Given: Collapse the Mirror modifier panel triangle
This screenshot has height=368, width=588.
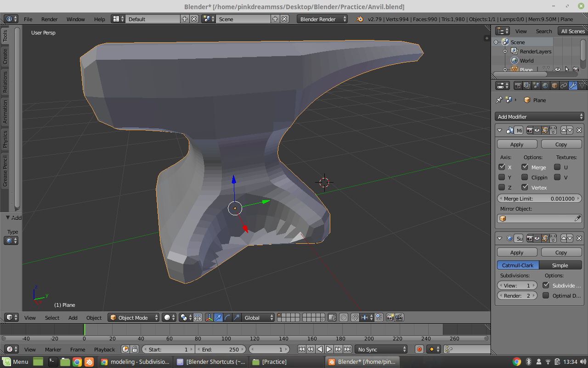Looking at the screenshot, I should coord(500,131).
